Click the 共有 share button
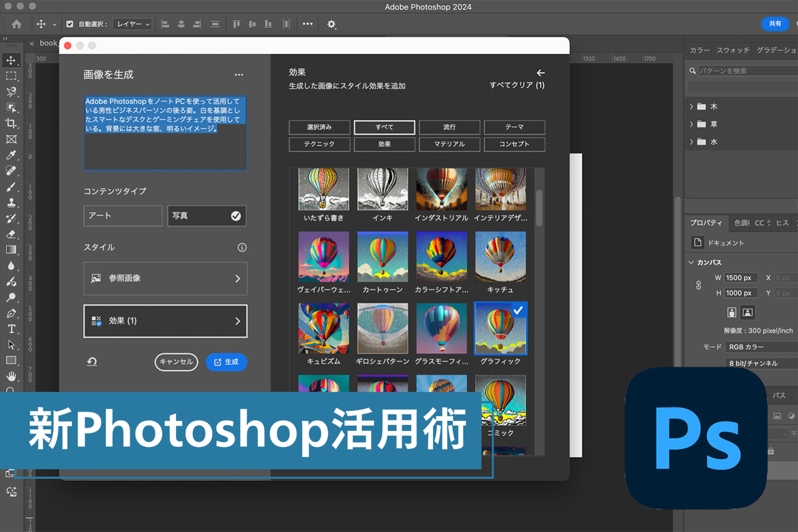This screenshot has height=532, width=798. (x=775, y=23)
